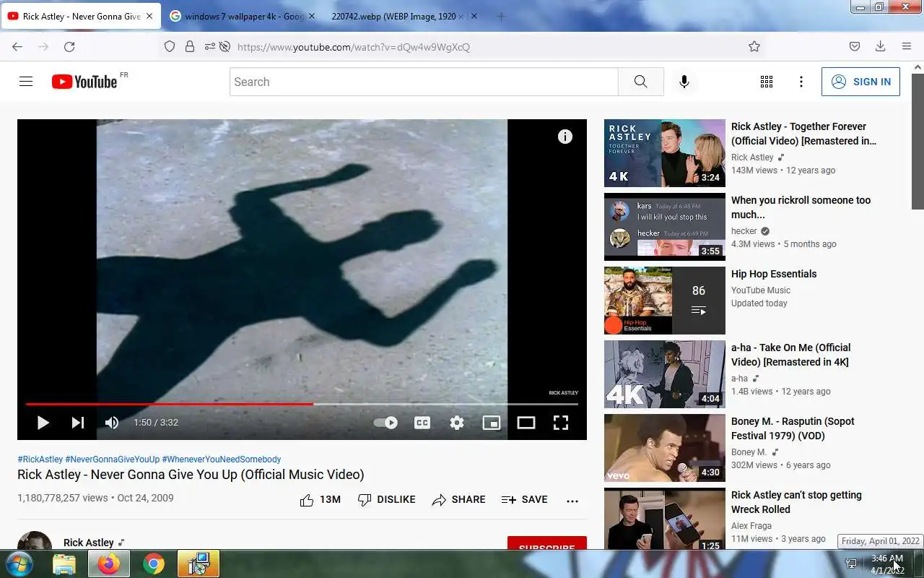Click the SIGN IN button

860,82
